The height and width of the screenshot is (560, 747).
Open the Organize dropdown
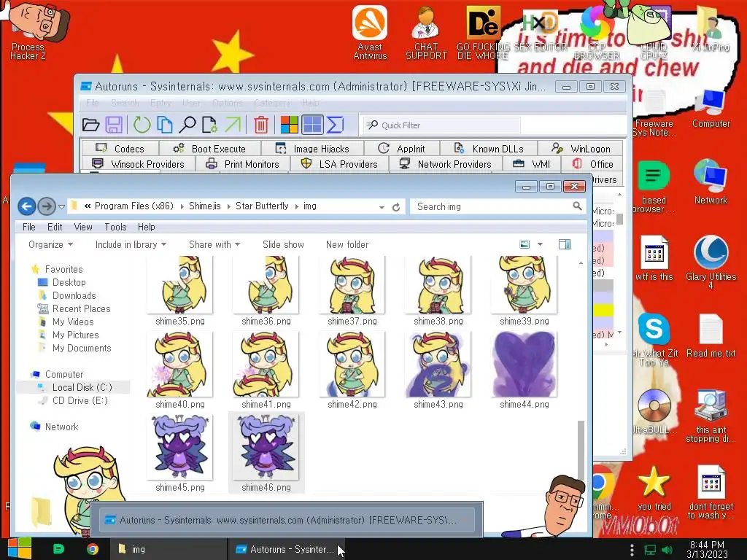click(50, 244)
